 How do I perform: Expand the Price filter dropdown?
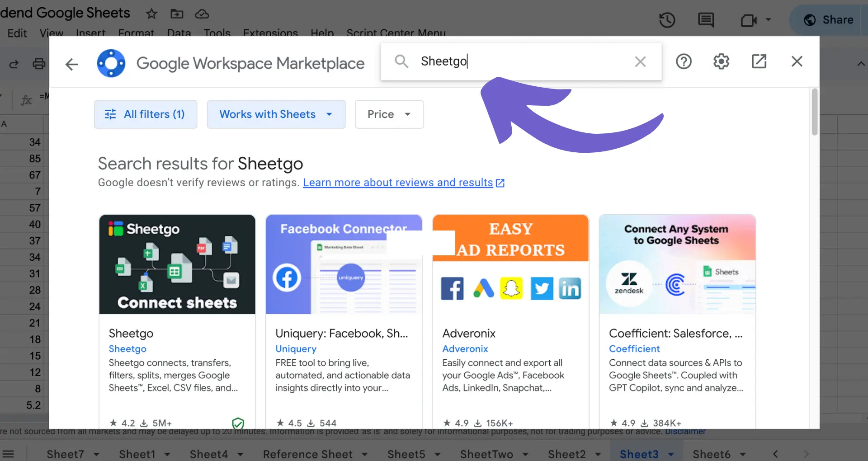(x=389, y=114)
